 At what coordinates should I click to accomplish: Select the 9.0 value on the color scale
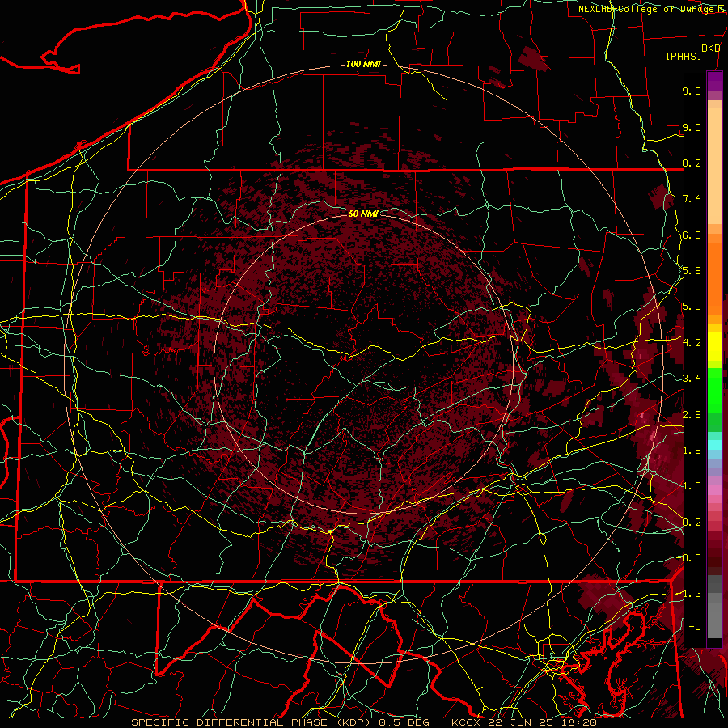click(x=692, y=127)
